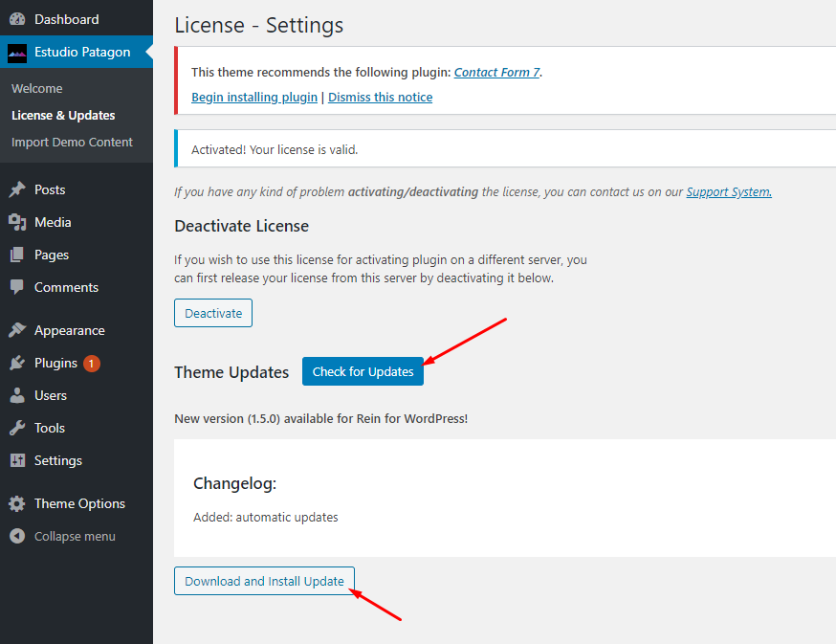
Task: Click the Media library icon
Action: [17, 222]
